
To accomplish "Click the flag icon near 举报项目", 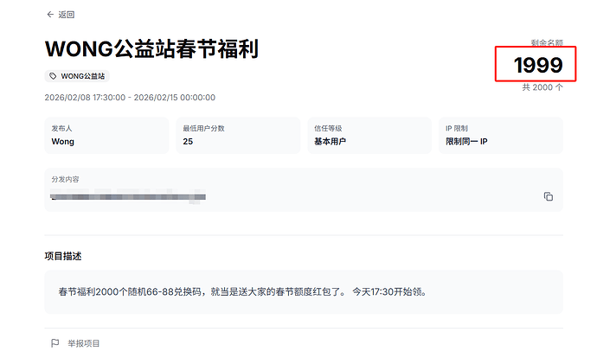I will click(55, 343).
